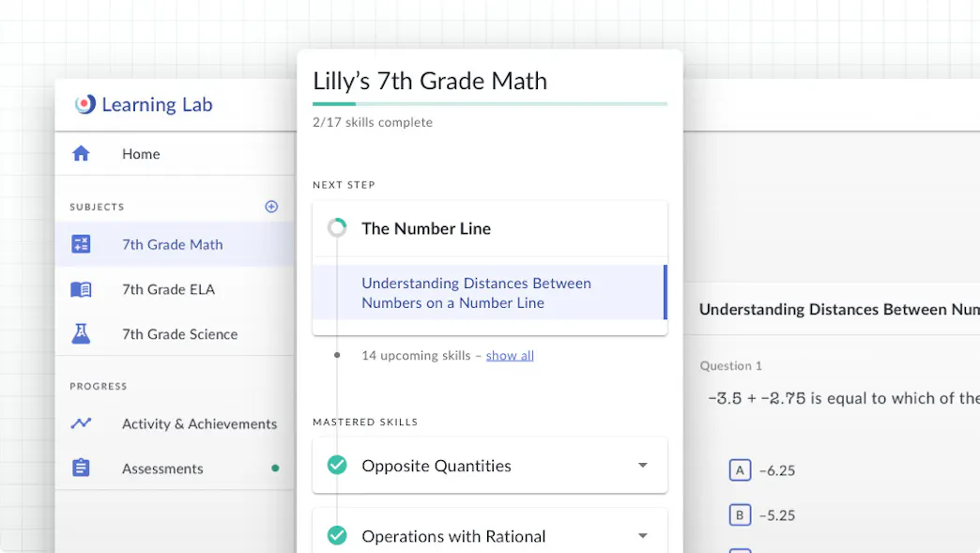Image resolution: width=980 pixels, height=553 pixels.
Task: Expand the Operations with Rational dropdown arrow
Action: 643,536
